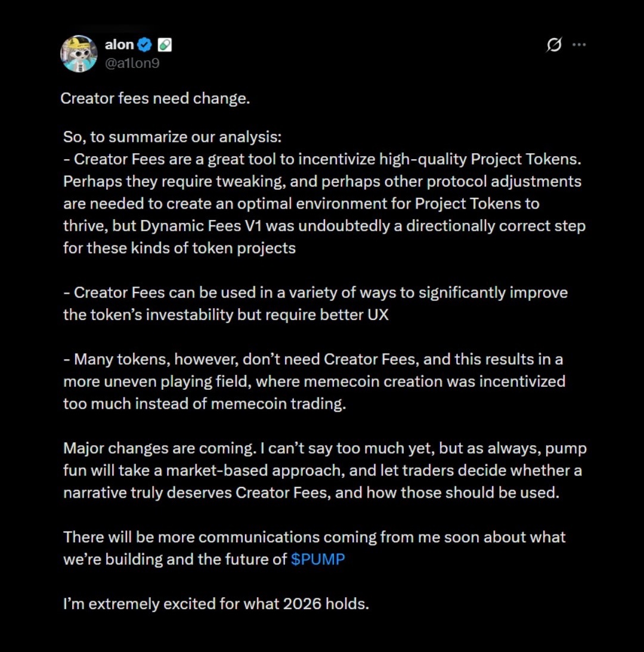Click the "So, to summarize our analysis:" line
Screen dimensions: 644x652
[x=172, y=137]
